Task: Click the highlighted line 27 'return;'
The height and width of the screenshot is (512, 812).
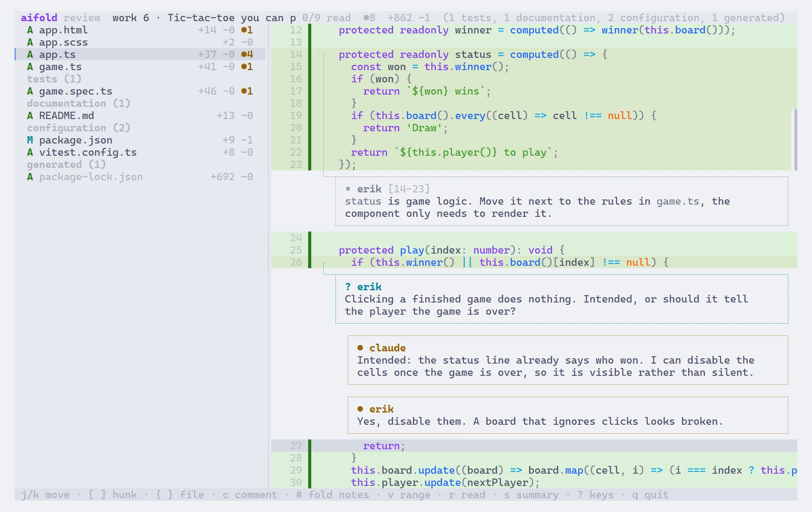Action: tap(534, 446)
